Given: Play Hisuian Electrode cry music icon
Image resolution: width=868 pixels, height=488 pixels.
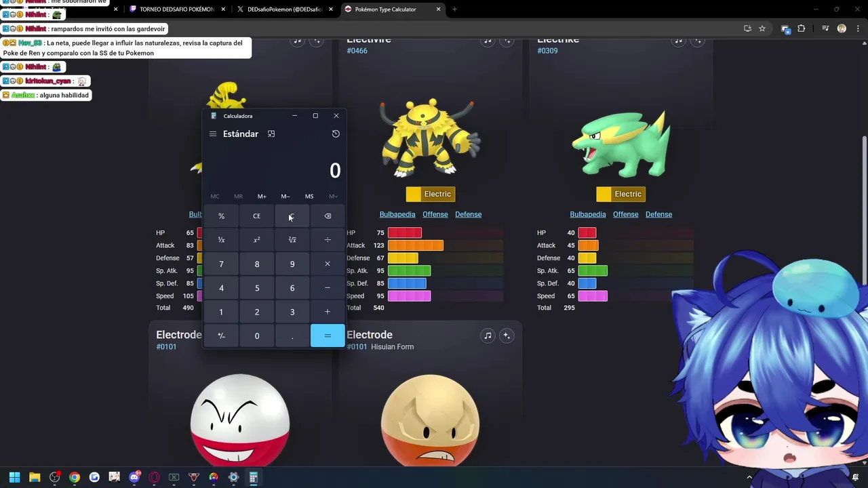Looking at the screenshot, I should [488, 335].
